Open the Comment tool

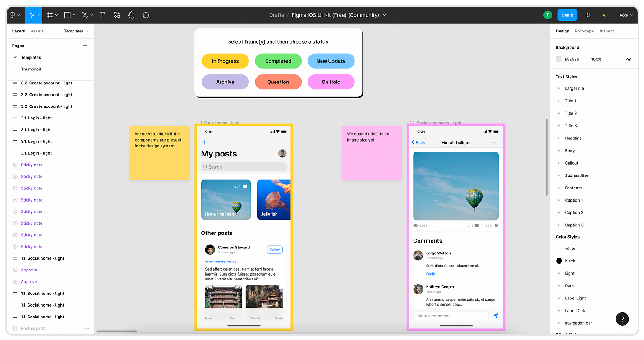(146, 15)
